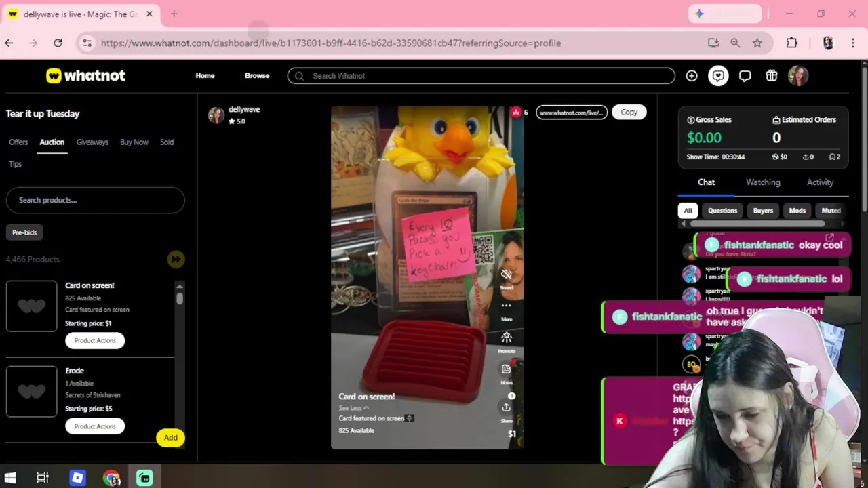This screenshot has height=488, width=868.
Task: Switch to the Activity tab
Action: point(820,182)
